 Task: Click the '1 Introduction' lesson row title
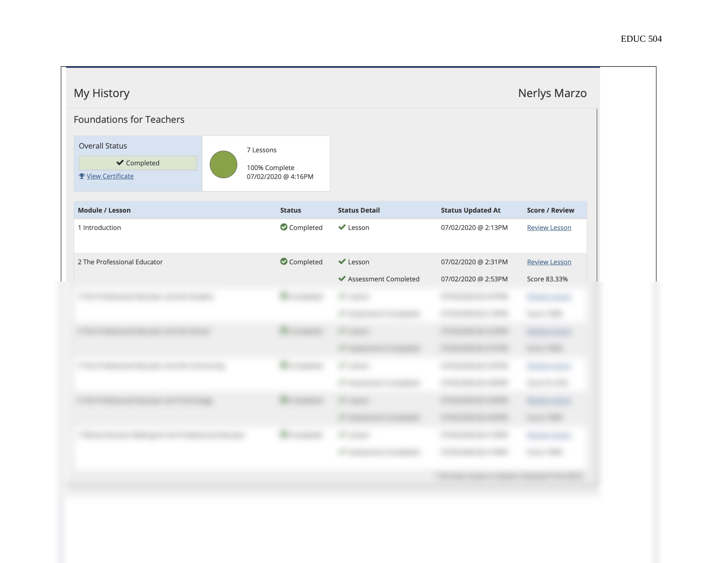99,227
